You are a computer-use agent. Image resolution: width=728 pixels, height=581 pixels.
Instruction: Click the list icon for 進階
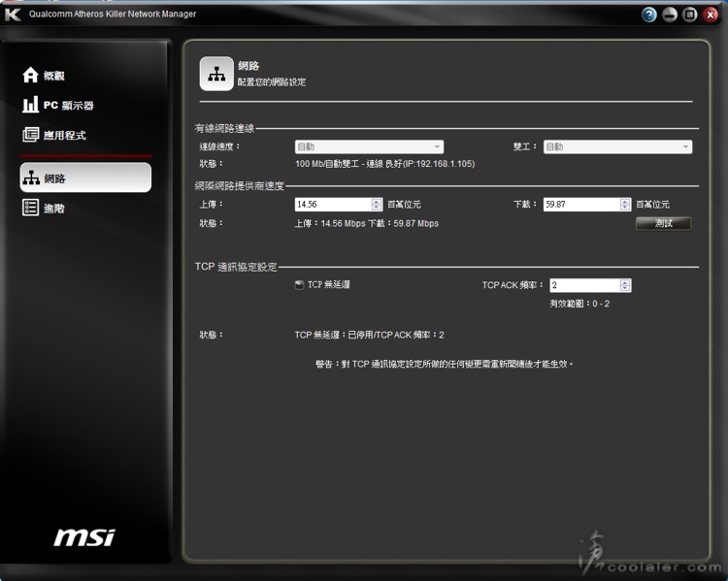click(31, 208)
